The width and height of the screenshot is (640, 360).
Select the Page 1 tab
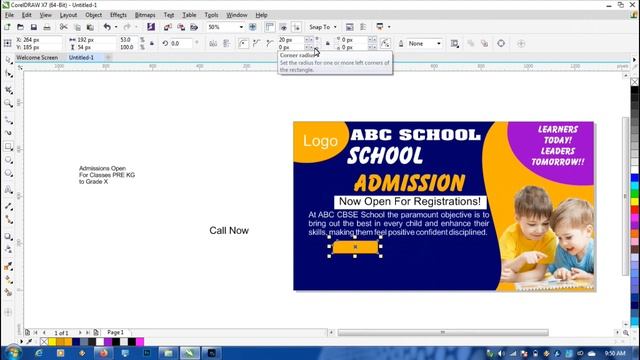(116, 333)
